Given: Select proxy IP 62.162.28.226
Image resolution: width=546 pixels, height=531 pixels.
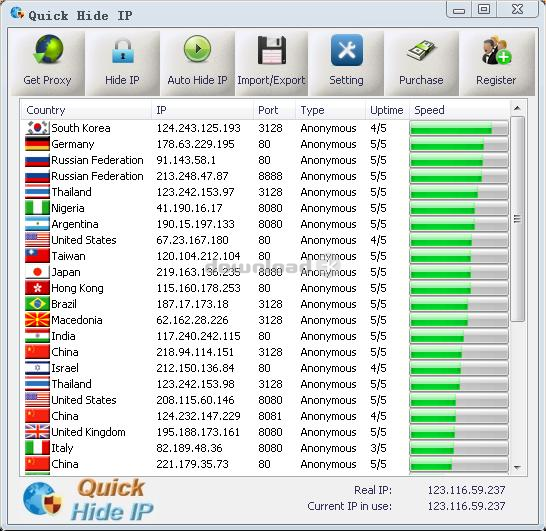Looking at the screenshot, I should point(192,320).
